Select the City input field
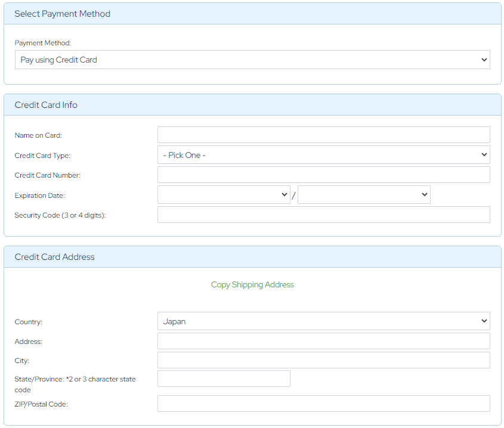504x428 pixels. (x=323, y=360)
